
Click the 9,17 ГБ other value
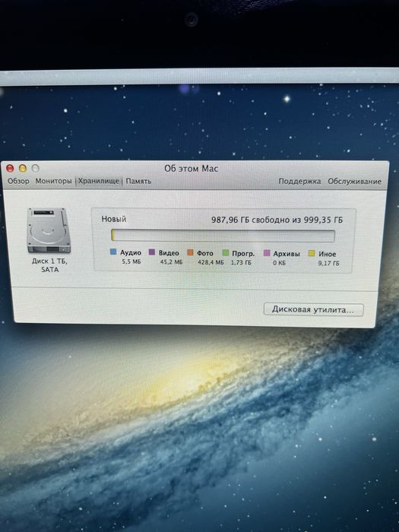[328, 263]
